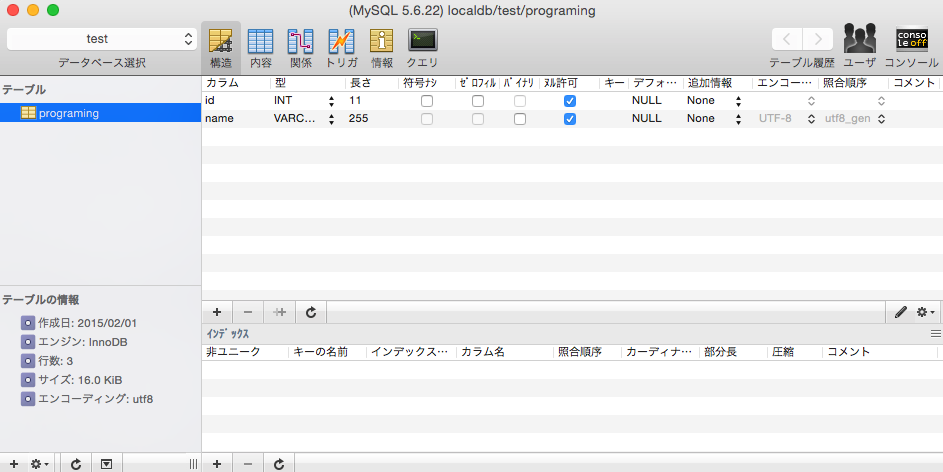Viewport: 943px width, 472px height.
Task: Select the programing table in sidebar
Action: tap(100, 113)
